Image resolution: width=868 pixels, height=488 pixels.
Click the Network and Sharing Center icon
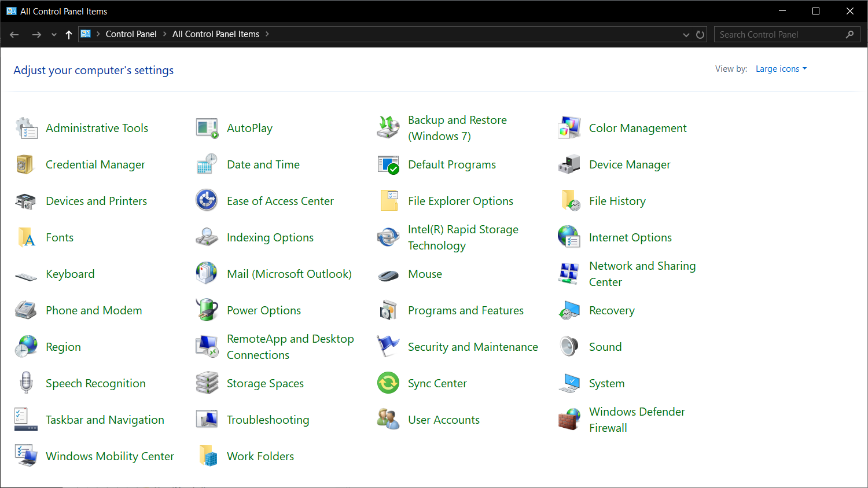tap(569, 274)
